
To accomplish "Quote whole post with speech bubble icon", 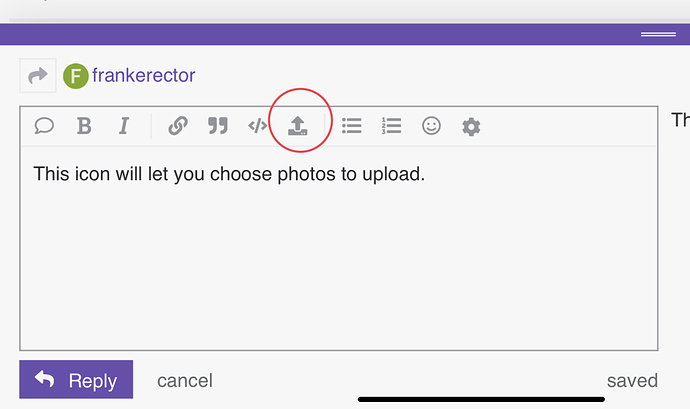I will 45,126.
